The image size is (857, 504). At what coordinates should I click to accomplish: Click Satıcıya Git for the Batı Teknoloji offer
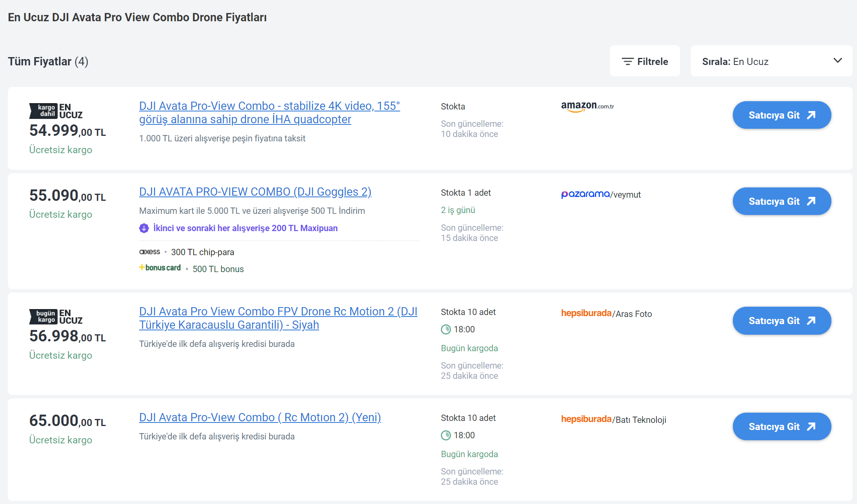coord(782,426)
